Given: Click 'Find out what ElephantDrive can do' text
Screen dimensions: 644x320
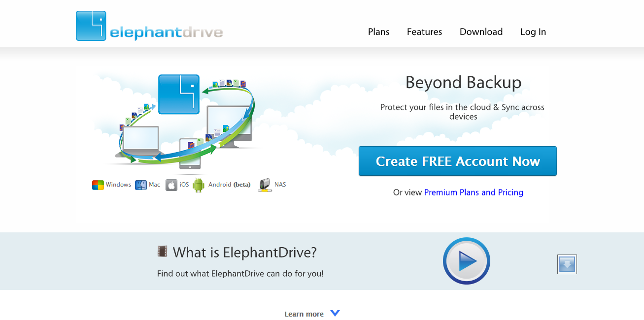Looking at the screenshot, I should (x=240, y=274).
